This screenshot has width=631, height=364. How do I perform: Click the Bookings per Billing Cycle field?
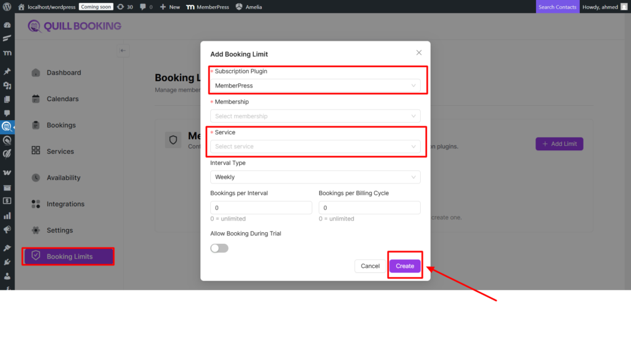pos(369,208)
